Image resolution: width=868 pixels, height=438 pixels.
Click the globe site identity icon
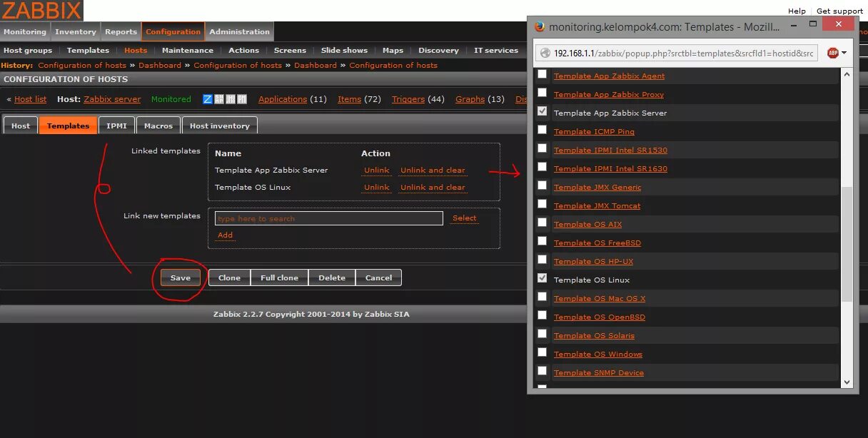click(x=546, y=53)
